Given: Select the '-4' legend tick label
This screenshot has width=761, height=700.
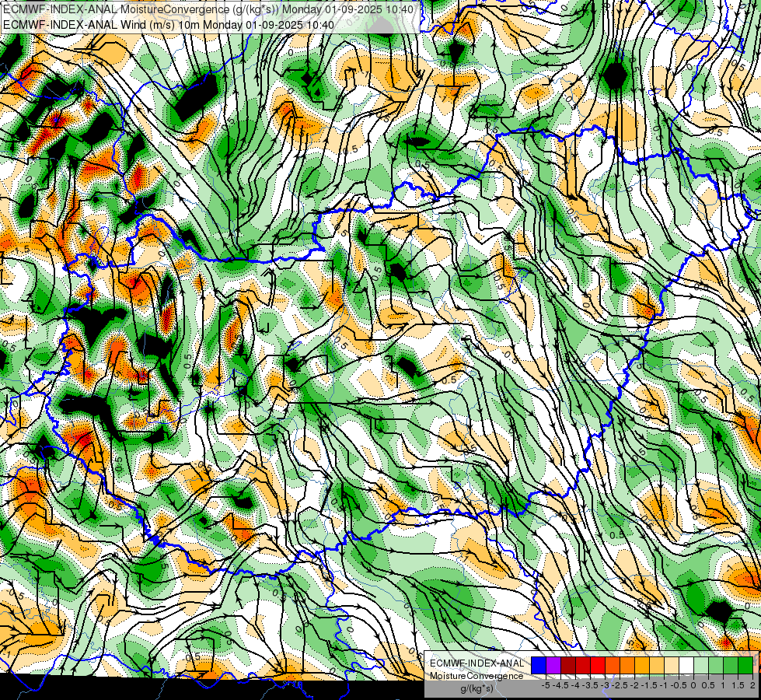Looking at the screenshot, I should (575, 685).
